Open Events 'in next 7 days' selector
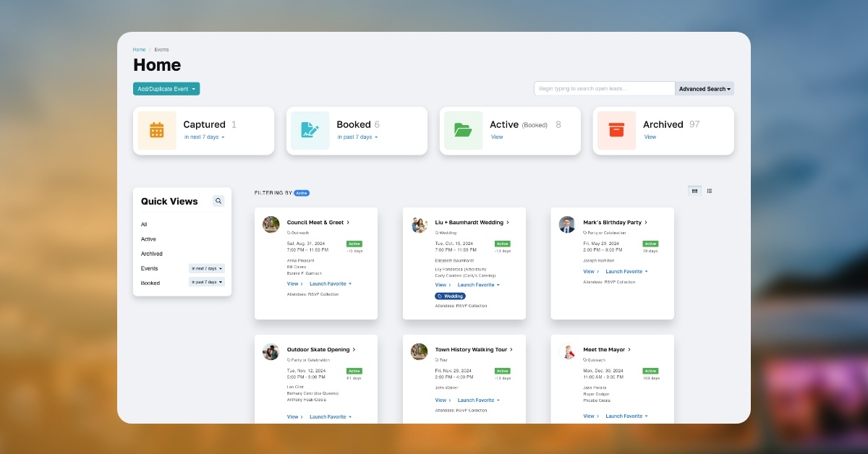The height and width of the screenshot is (454, 868). click(x=207, y=268)
